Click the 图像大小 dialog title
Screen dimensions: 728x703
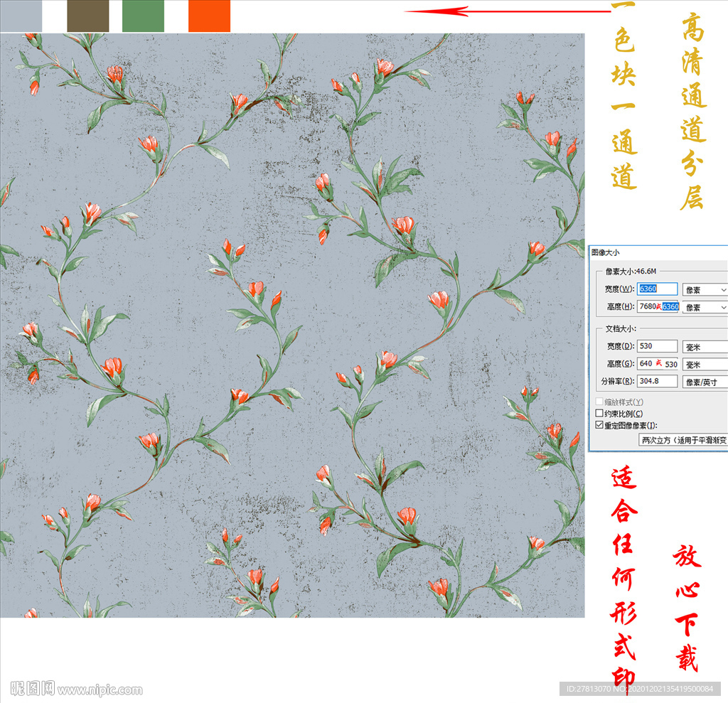coord(606,252)
